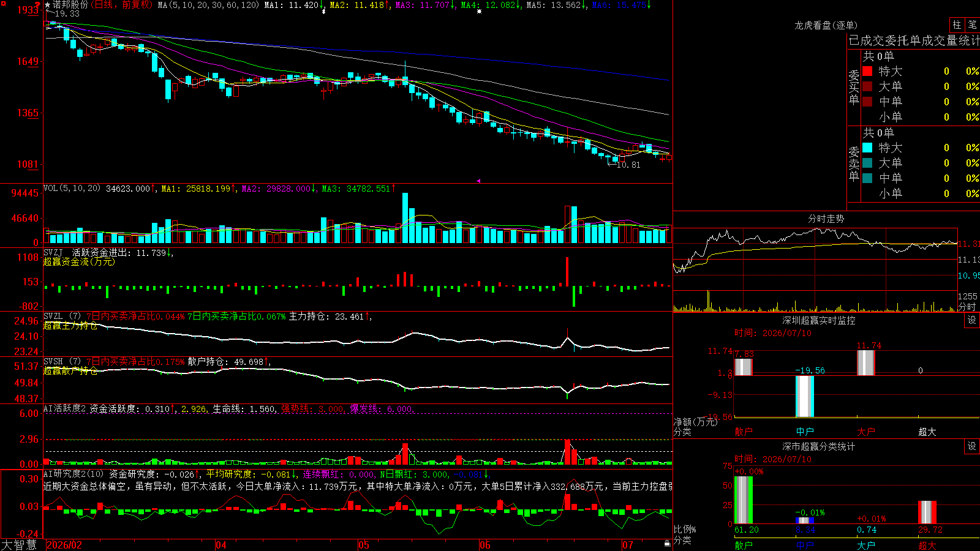The width and height of the screenshot is (980, 551).
Task: Click the lock icon at chart bottom
Action: [x=668, y=544]
